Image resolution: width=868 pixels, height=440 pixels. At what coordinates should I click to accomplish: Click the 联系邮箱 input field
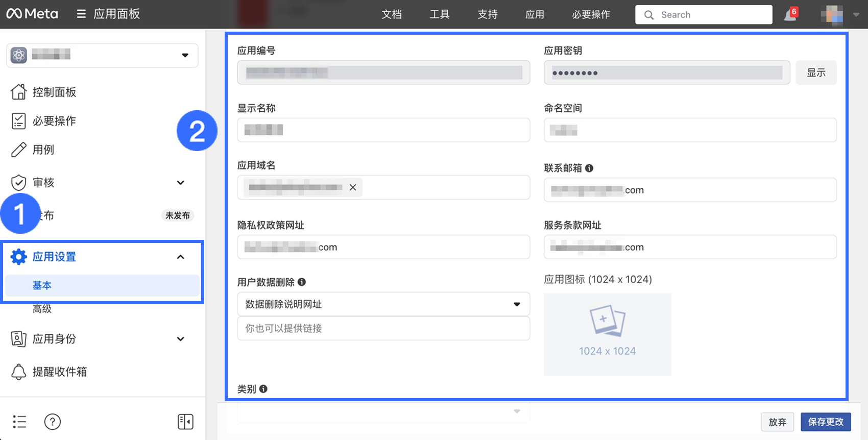coord(690,190)
